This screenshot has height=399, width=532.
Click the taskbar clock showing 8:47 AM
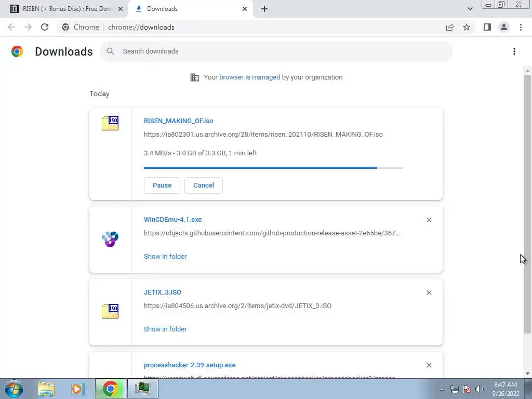click(x=506, y=389)
